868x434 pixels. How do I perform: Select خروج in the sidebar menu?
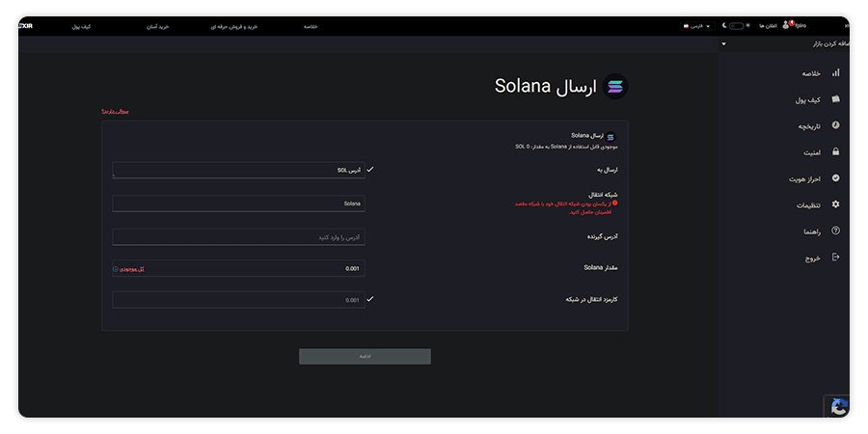(813, 258)
